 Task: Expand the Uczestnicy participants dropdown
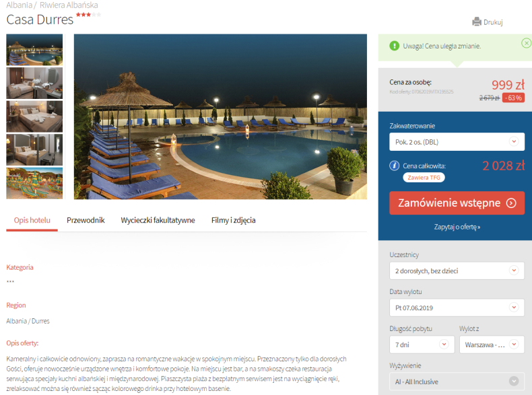457,271
